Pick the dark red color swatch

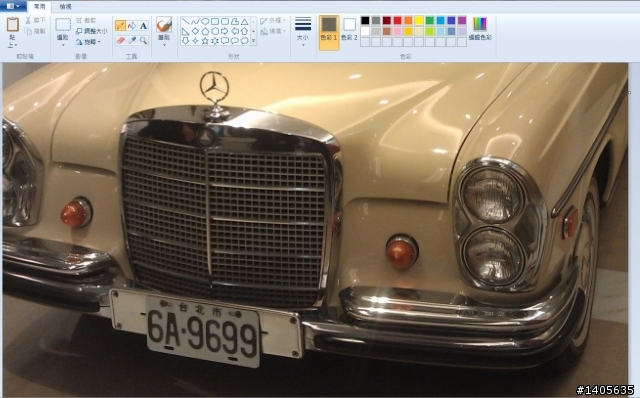click(x=387, y=20)
